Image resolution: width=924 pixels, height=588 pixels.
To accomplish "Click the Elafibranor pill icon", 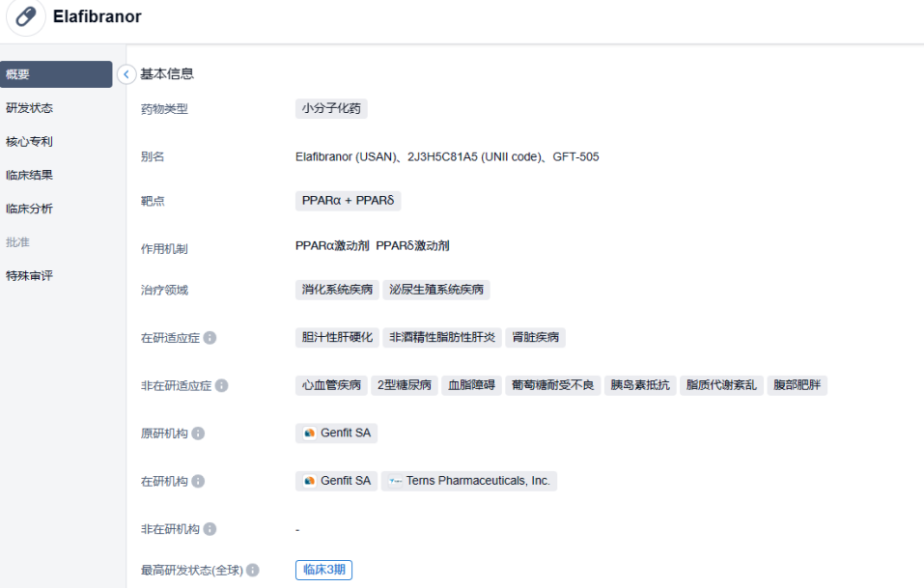I will click(26, 17).
